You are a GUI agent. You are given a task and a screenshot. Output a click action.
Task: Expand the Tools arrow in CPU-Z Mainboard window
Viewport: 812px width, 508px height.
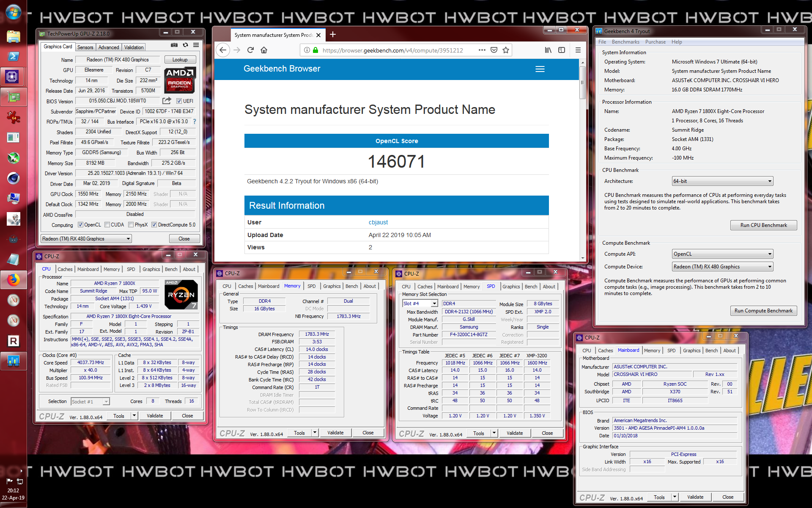(x=675, y=497)
